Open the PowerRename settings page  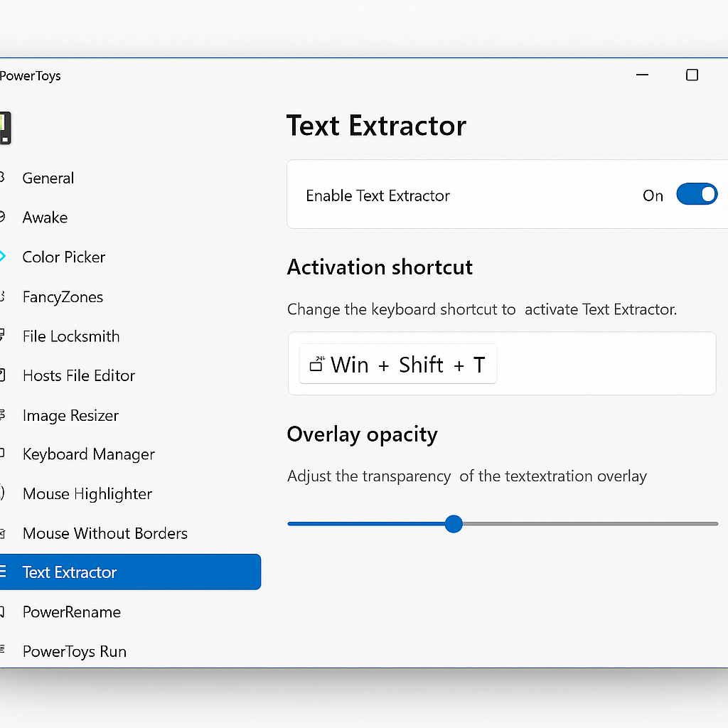click(x=71, y=612)
